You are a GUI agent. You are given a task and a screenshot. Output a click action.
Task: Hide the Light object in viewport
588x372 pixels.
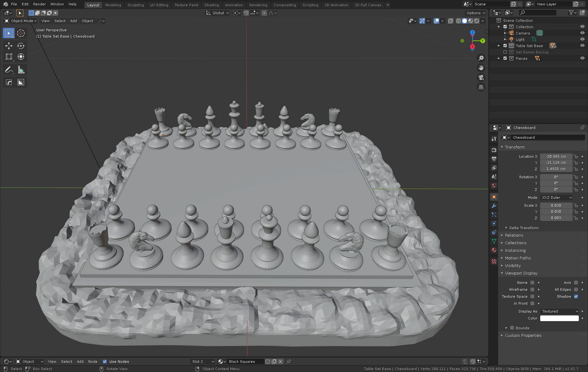582,40
